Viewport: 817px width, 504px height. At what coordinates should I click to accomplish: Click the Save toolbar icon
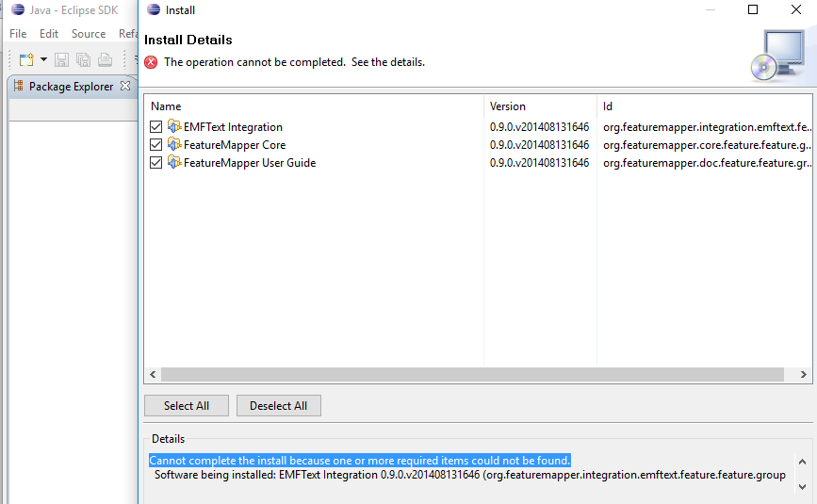pyautogui.click(x=61, y=60)
